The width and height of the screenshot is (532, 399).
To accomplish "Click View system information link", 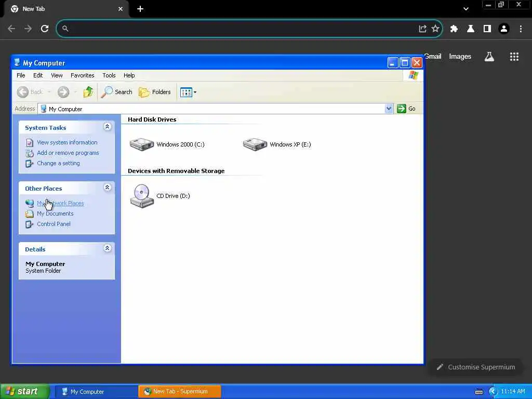I will (x=67, y=142).
